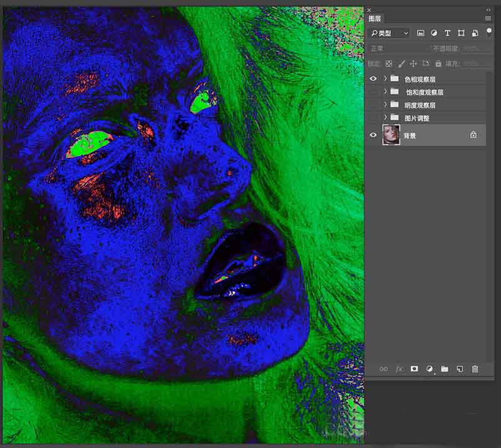Toggle the layer filter on/off switch

coord(488,31)
